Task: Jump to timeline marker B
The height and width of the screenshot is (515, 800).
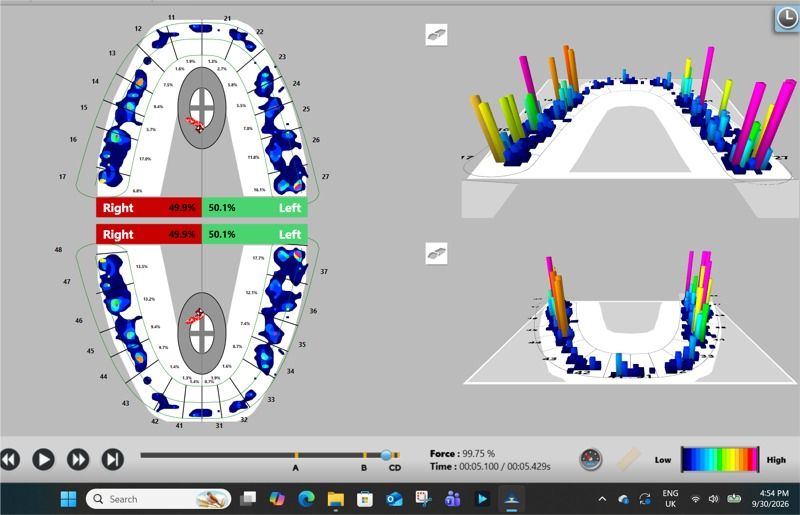Action: [364, 467]
